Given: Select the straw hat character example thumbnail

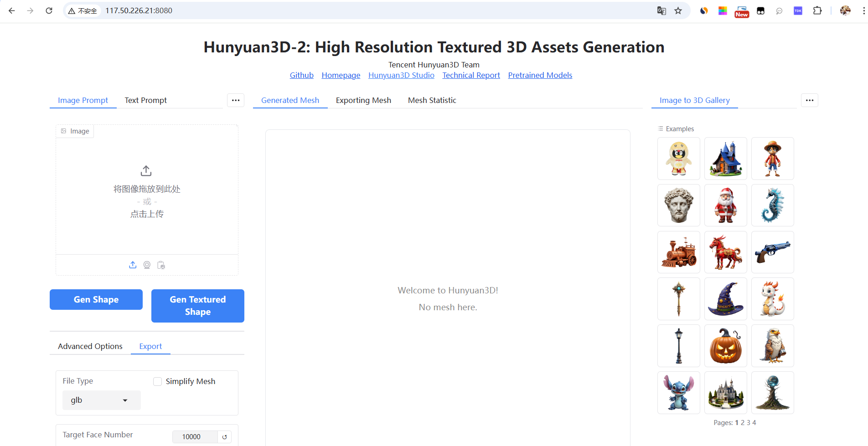Looking at the screenshot, I should (x=773, y=159).
